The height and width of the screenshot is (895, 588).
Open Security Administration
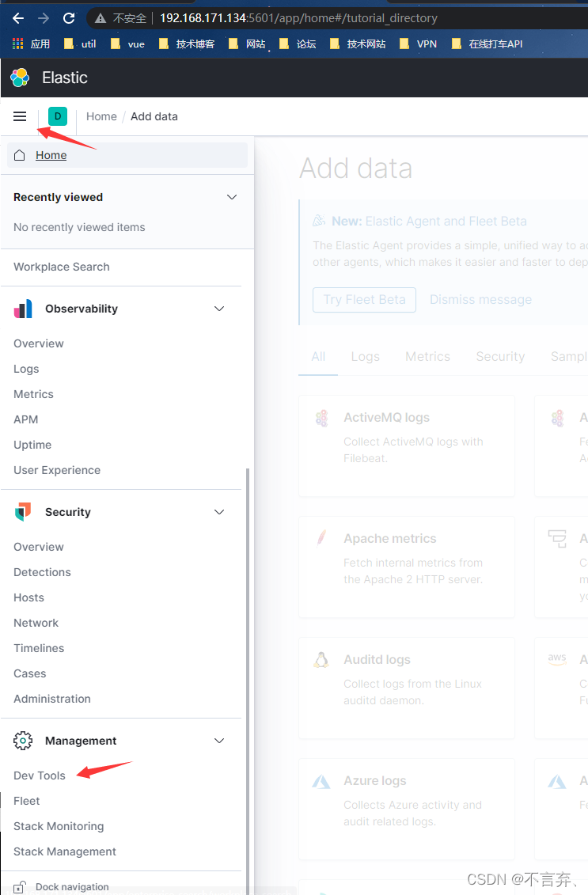pos(52,700)
